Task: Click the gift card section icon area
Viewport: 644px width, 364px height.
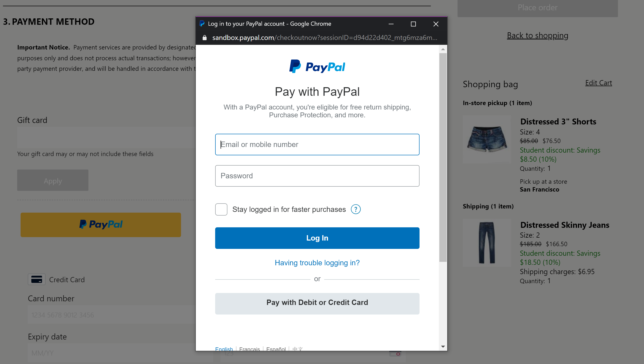Action: click(x=32, y=120)
